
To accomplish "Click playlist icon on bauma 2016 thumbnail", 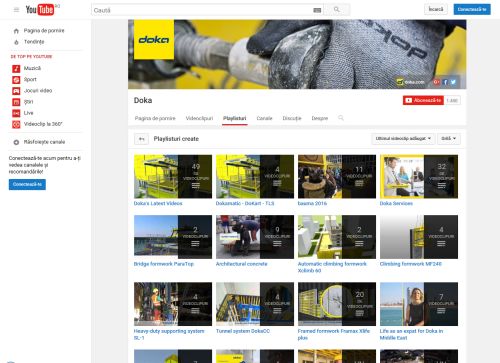I will (x=359, y=183).
